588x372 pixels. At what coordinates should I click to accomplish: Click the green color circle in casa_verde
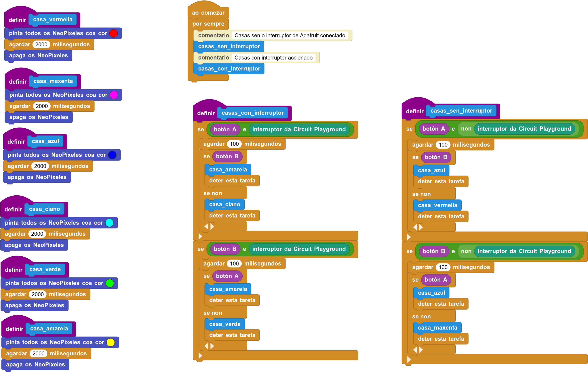pos(110,283)
